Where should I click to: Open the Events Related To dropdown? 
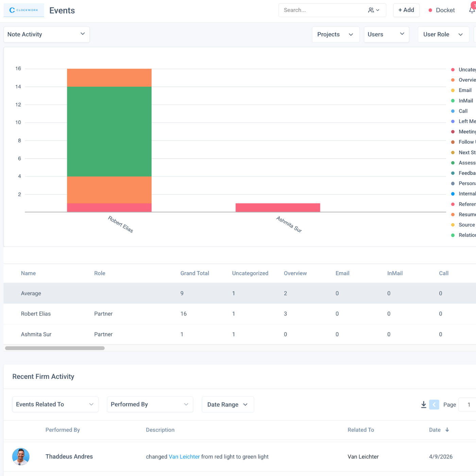[55, 404]
